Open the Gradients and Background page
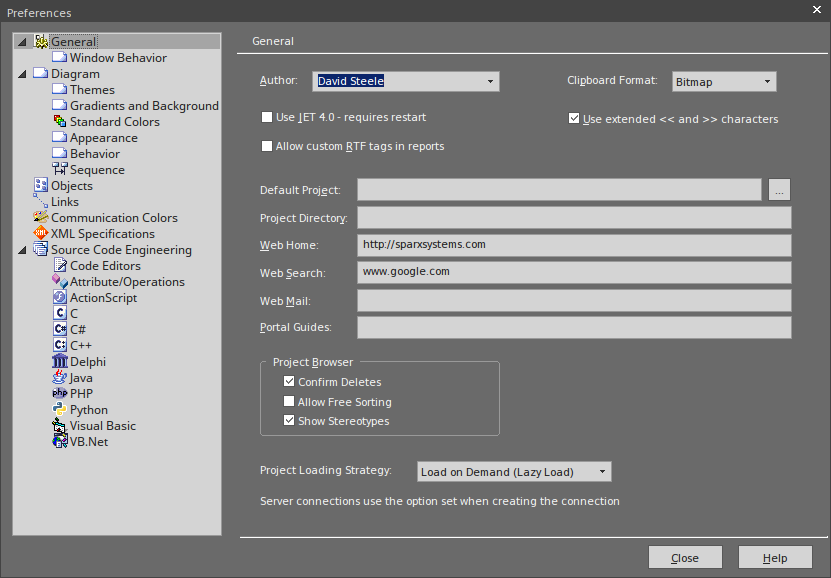Image resolution: width=831 pixels, height=578 pixels. (x=144, y=106)
